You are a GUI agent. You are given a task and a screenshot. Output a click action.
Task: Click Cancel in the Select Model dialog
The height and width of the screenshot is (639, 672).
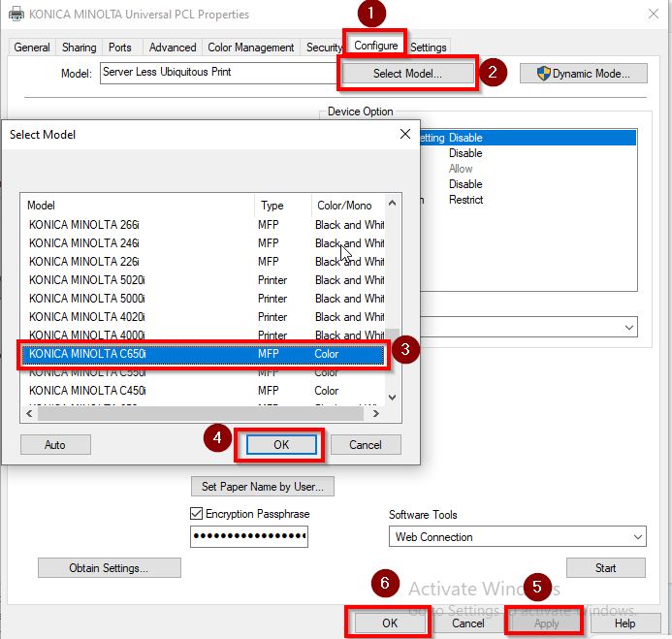point(366,444)
